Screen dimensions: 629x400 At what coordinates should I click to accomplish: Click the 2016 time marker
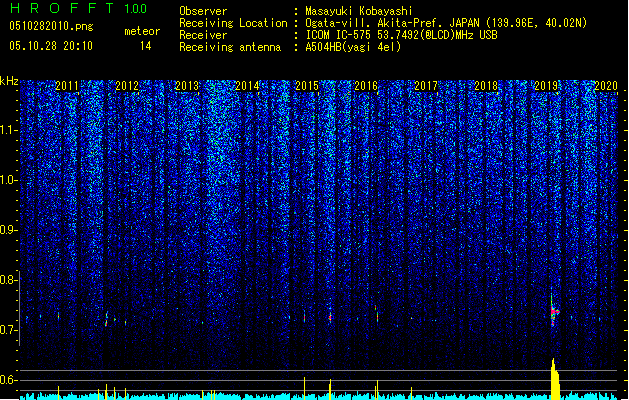pos(366,85)
